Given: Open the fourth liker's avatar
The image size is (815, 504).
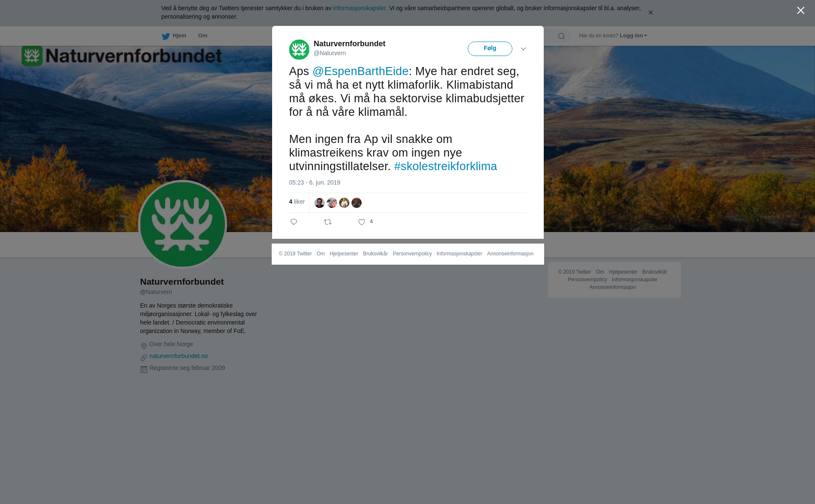Looking at the screenshot, I should point(357,203).
